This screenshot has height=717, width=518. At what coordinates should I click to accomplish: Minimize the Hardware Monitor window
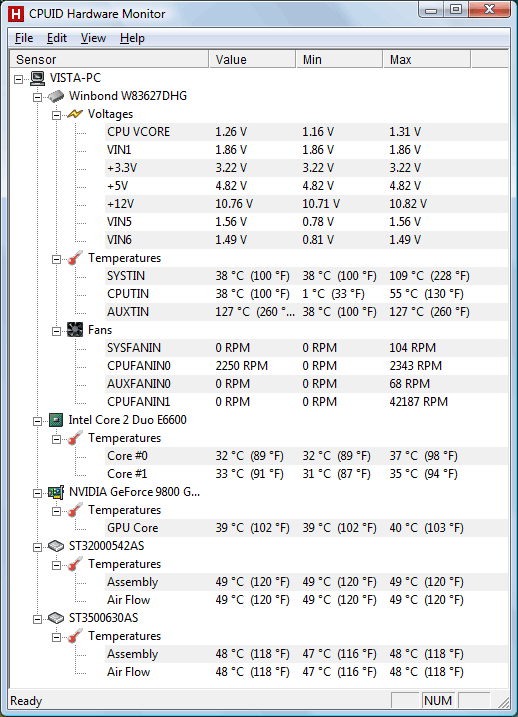(431, 10)
